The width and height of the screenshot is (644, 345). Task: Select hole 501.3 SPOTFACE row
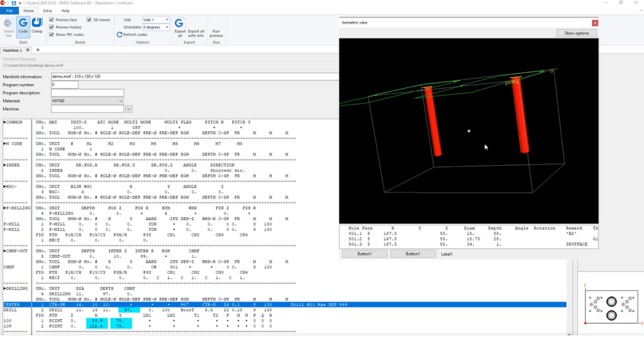[x=469, y=244]
